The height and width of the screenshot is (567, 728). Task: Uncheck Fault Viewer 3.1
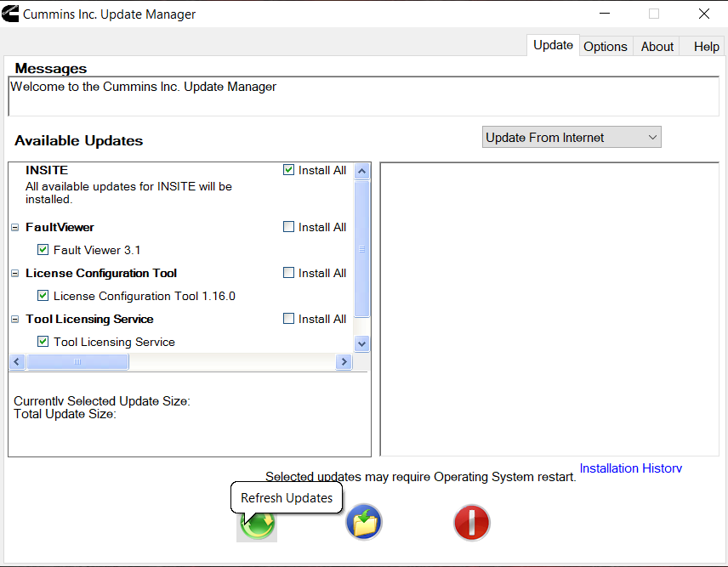coord(43,249)
